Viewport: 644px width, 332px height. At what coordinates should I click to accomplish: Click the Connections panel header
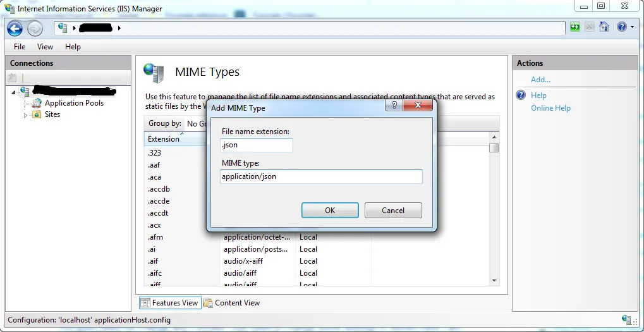68,63
